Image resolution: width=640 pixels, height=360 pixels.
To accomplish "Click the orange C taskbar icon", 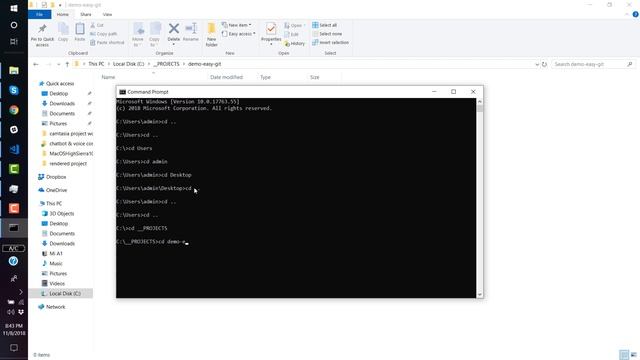I will 13,208.
